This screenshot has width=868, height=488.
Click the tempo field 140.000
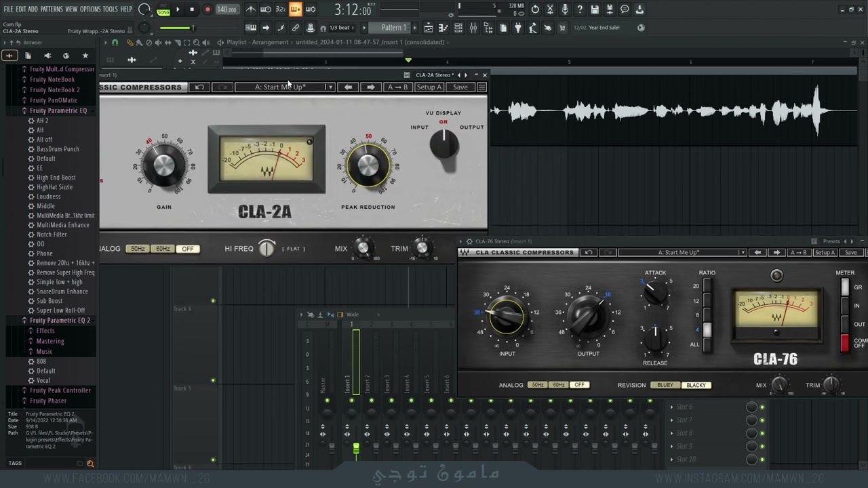[226, 9]
